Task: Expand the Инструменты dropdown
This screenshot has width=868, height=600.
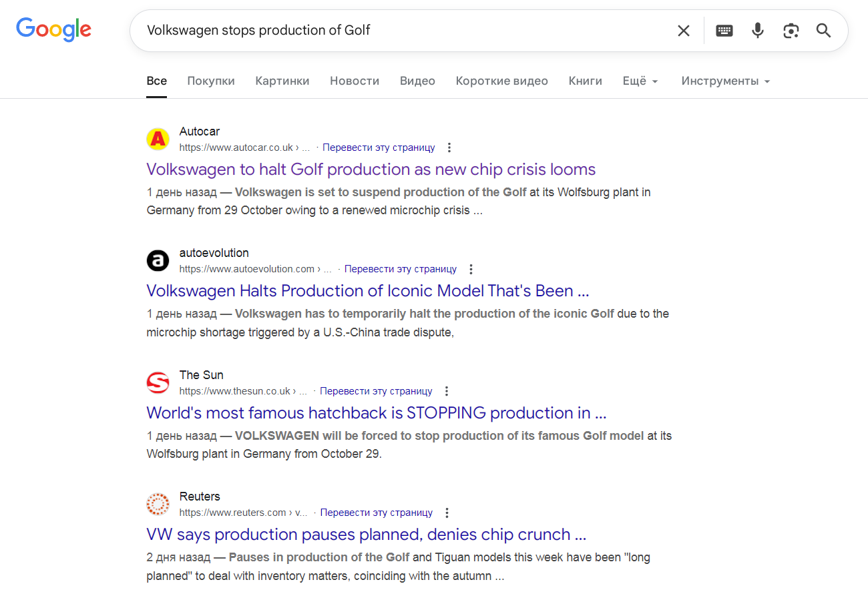Action: click(x=726, y=81)
